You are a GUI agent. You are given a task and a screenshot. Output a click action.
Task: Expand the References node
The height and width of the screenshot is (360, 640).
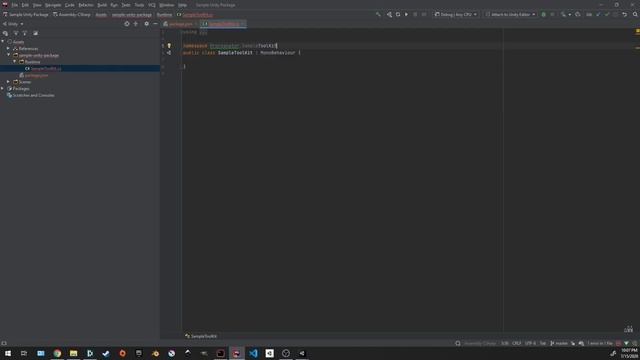(x=9, y=49)
